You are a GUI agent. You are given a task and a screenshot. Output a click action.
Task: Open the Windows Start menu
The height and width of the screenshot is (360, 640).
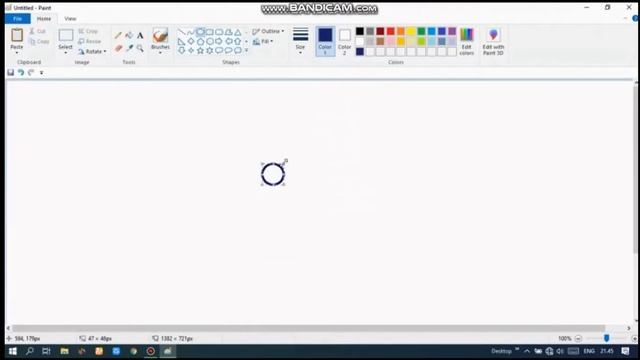(13, 351)
